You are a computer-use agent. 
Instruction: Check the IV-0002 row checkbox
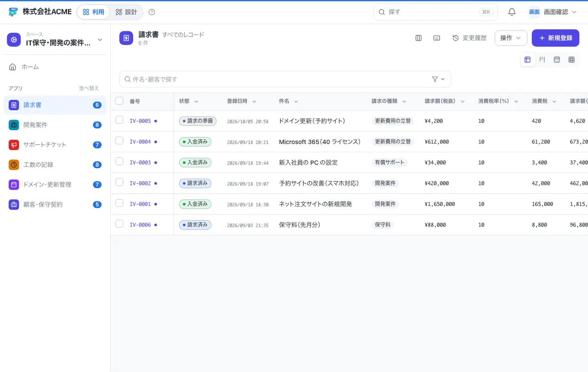click(119, 182)
